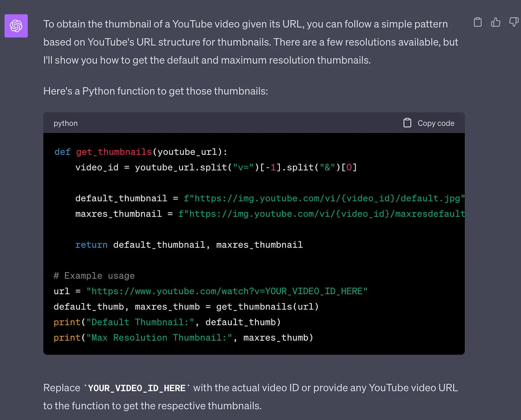Give the response a thumbs up
The height and width of the screenshot is (420, 521).
click(x=496, y=22)
